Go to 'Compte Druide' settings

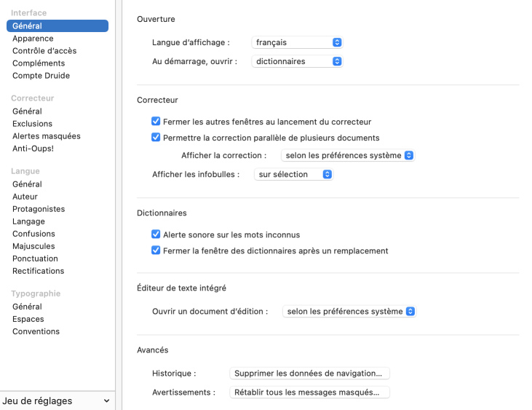pos(41,76)
